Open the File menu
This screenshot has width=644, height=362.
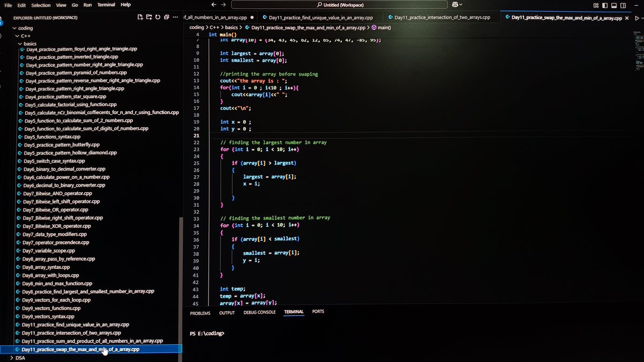[8, 5]
